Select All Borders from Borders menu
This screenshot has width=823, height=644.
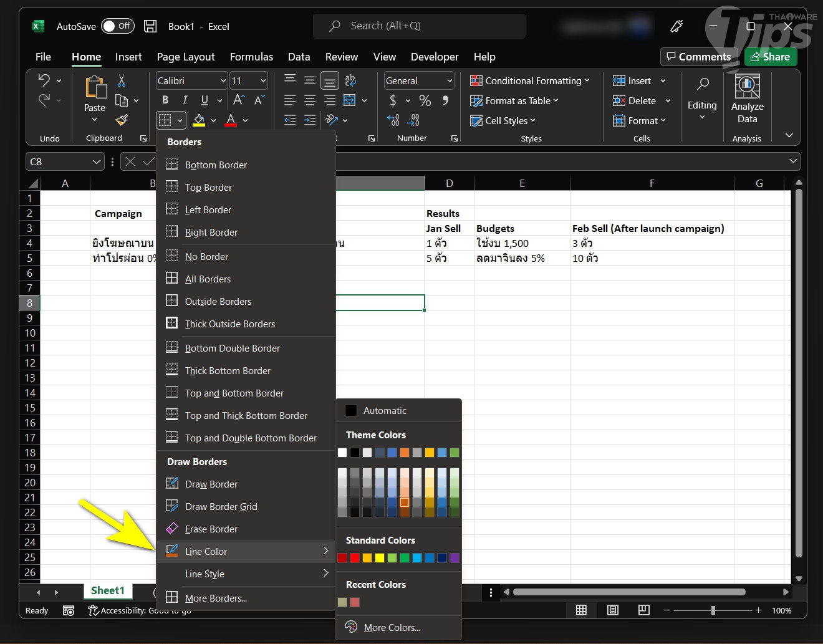click(x=208, y=279)
